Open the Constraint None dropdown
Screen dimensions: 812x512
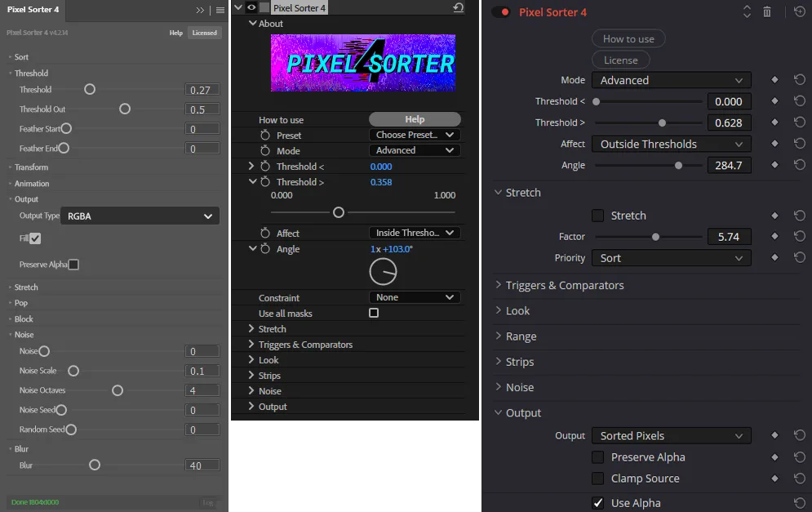pyautogui.click(x=415, y=297)
